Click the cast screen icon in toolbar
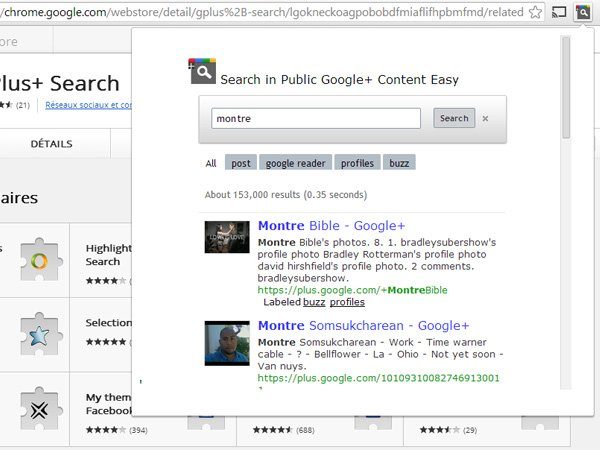 click(559, 13)
